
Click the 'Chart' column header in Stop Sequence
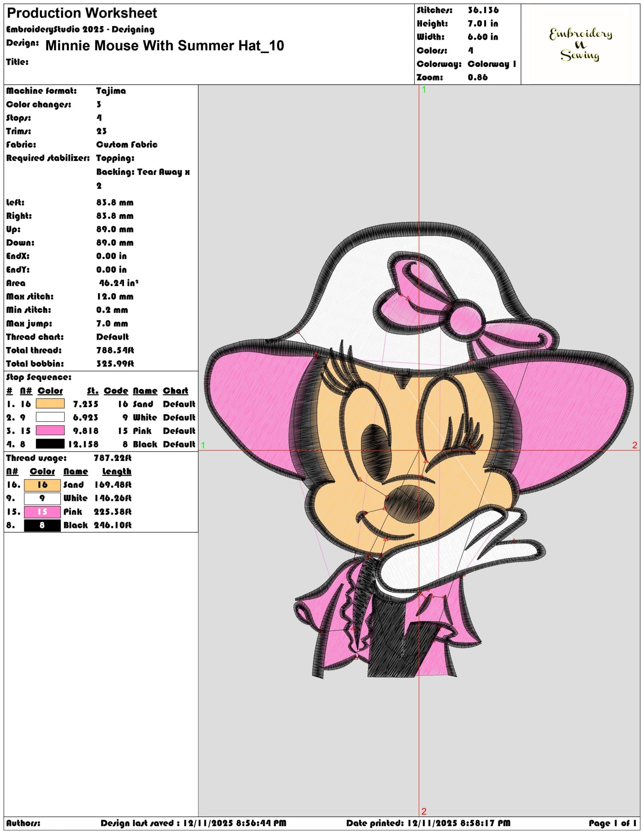coord(175,391)
